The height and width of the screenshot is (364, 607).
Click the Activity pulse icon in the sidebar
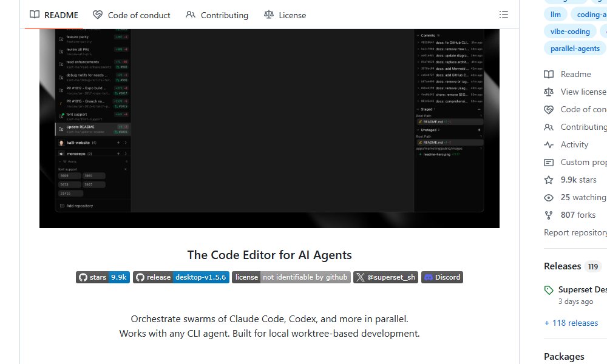click(549, 144)
